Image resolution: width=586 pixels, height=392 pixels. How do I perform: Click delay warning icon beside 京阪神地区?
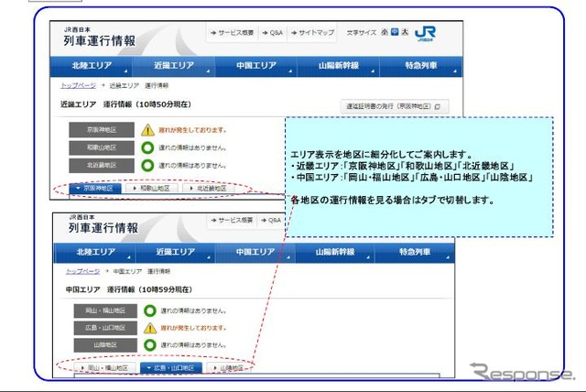coord(147,130)
